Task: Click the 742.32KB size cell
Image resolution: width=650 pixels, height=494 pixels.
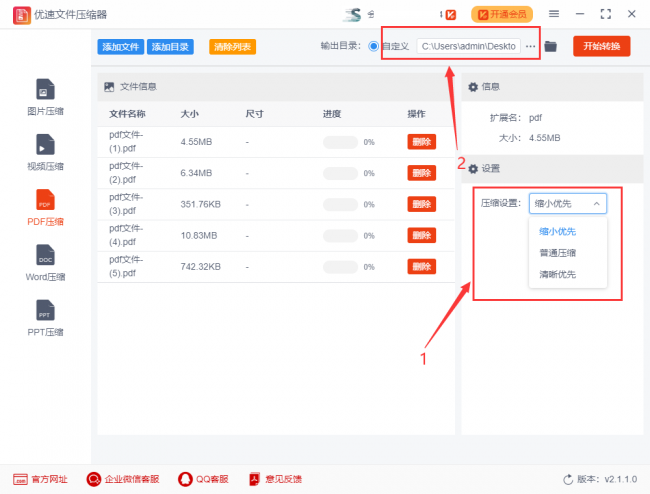Action: [x=200, y=266]
